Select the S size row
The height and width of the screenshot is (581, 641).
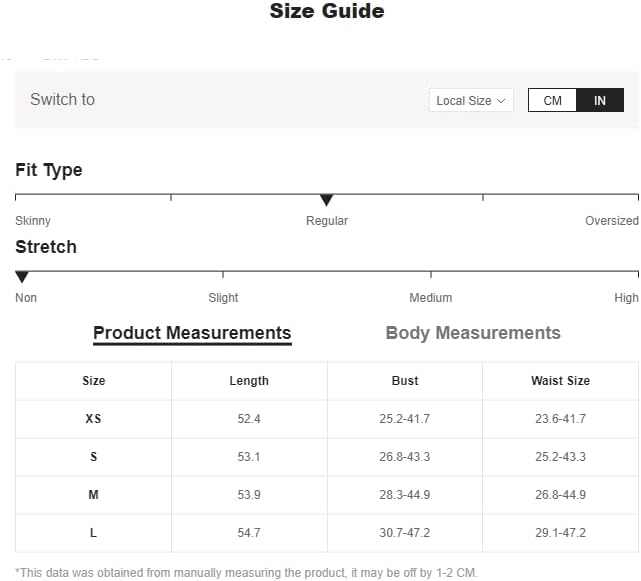[93, 457]
